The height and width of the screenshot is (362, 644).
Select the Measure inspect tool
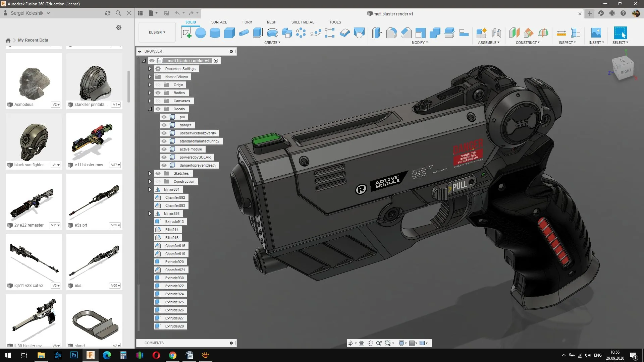click(x=561, y=33)
